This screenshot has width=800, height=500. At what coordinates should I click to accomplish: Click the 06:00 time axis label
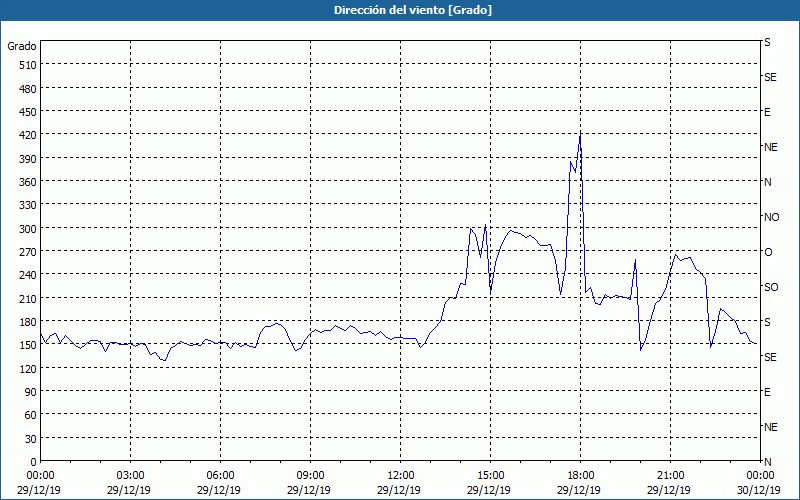[x=220, y=475]
